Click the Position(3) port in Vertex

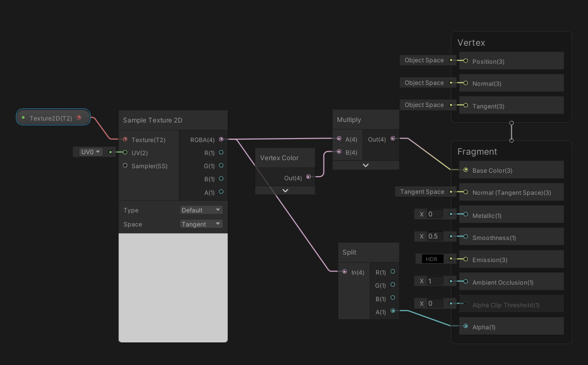[465, 61]
